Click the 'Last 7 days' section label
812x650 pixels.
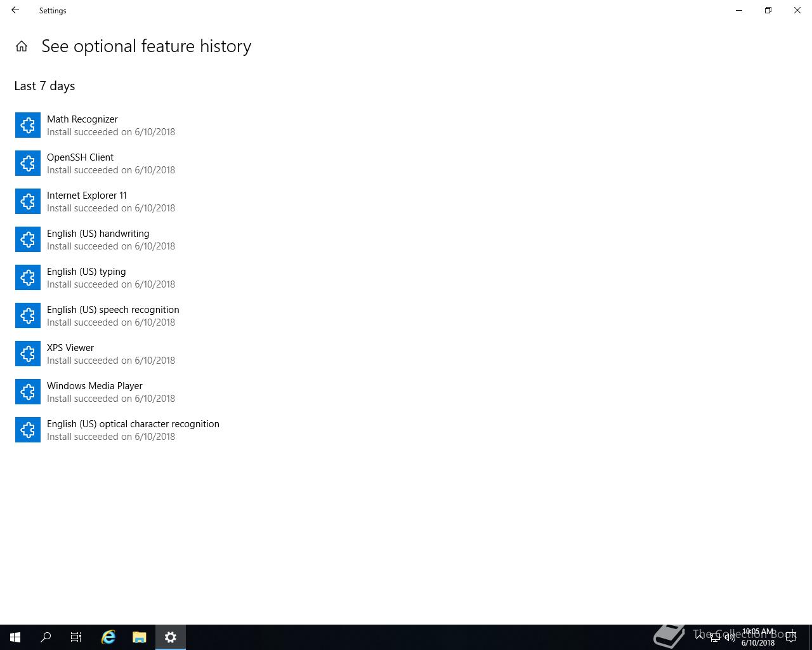pos(44,86)
